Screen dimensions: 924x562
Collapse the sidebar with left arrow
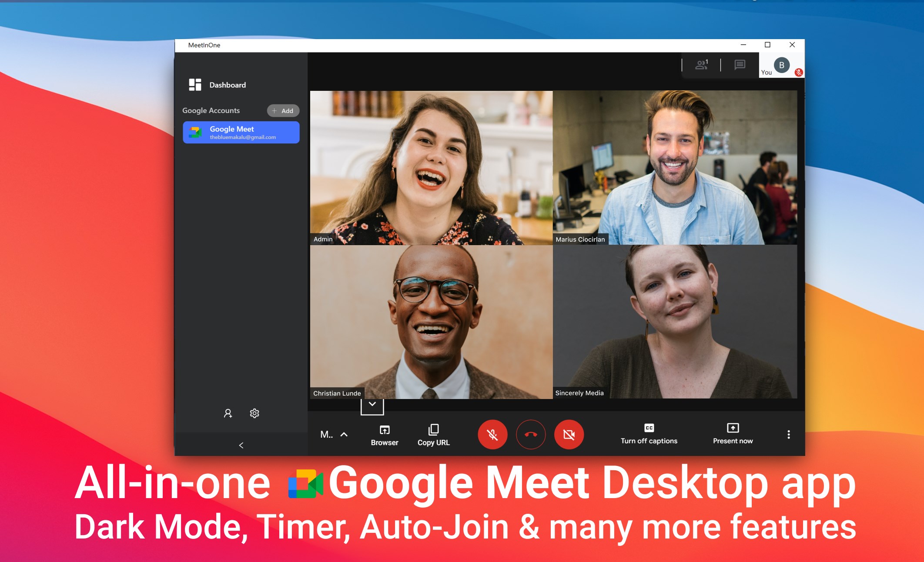pyautogui.click(x=241, y=445)
